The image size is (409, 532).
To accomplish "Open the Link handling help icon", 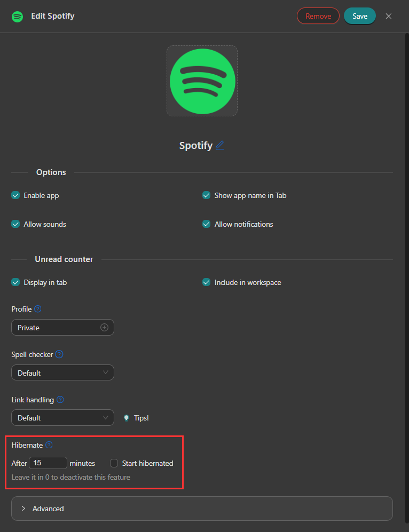I will tap(60, 400).
